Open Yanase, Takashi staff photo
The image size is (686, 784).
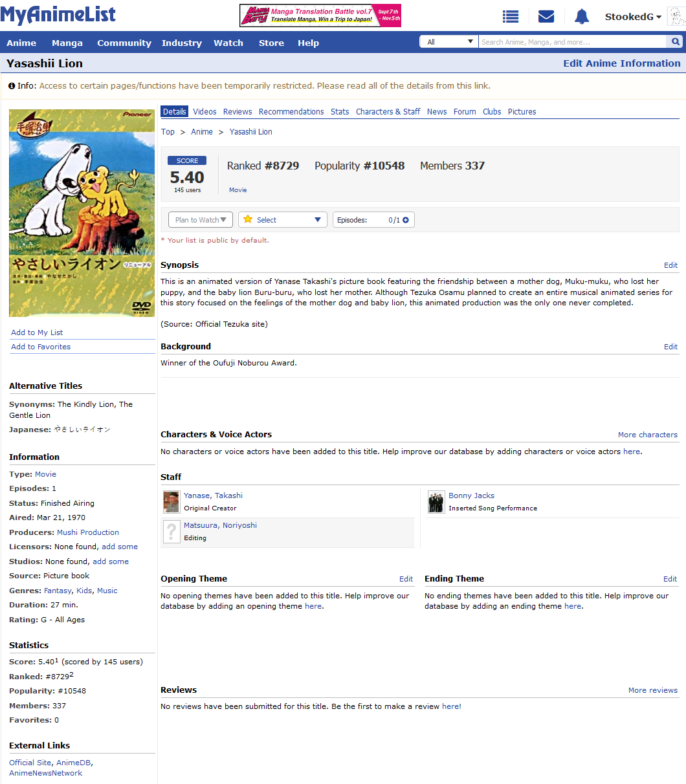(x=171, y=502)
